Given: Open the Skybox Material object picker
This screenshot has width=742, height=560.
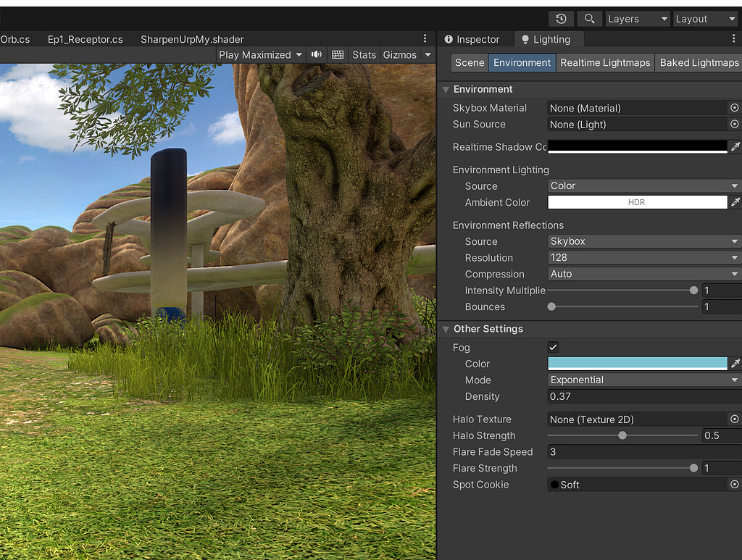Looking at the screenshot, I should coord(733,107).
